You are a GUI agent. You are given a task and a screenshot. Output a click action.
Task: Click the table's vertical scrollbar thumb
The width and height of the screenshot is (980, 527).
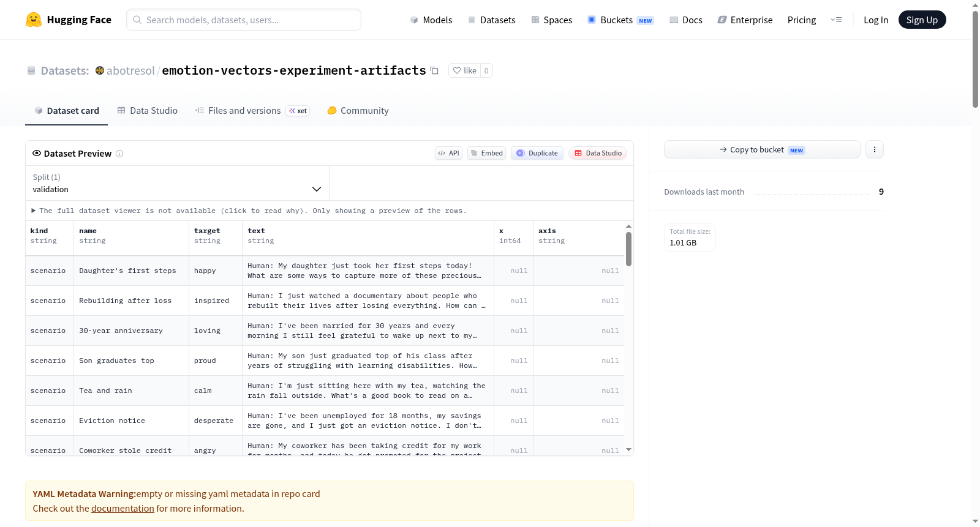(x=628, y=249)
